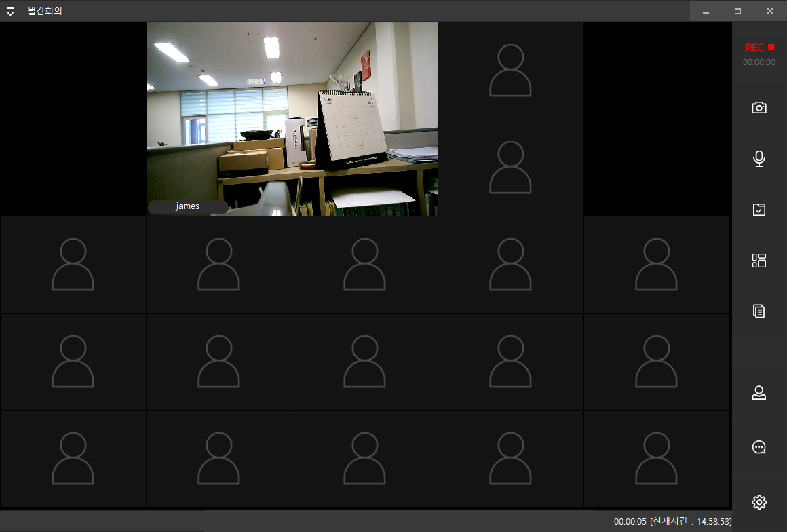Start recording with the REC button
This screenshot has width=787, height=532.
tap(759, 47)
